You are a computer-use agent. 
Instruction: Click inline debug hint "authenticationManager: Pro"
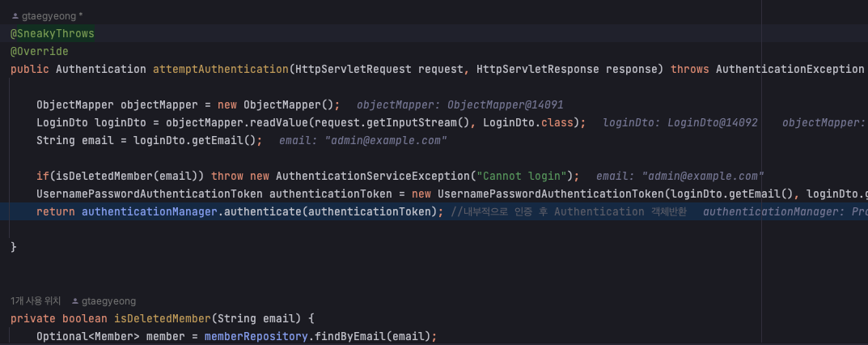(x=785, y=211)
